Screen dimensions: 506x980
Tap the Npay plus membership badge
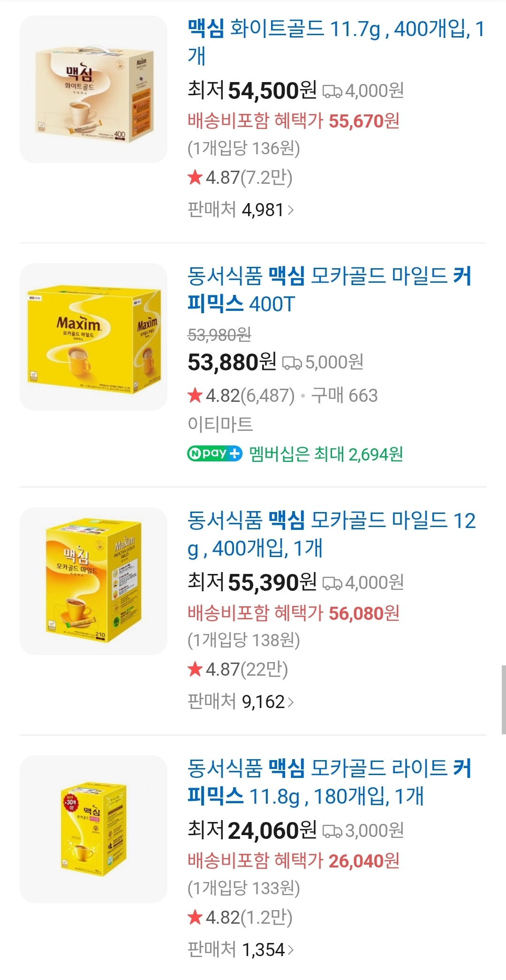[215, 454]
